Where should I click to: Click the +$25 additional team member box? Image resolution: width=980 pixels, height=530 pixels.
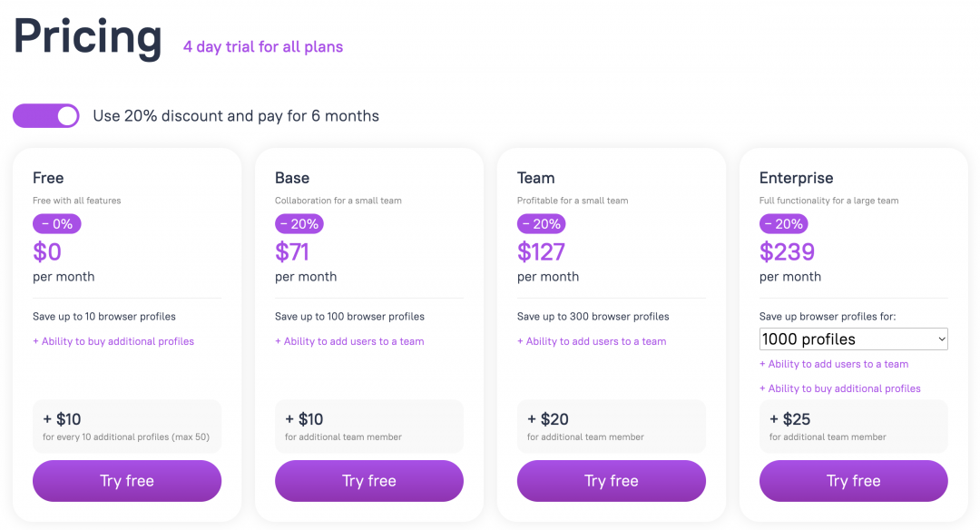pos(853,427)
